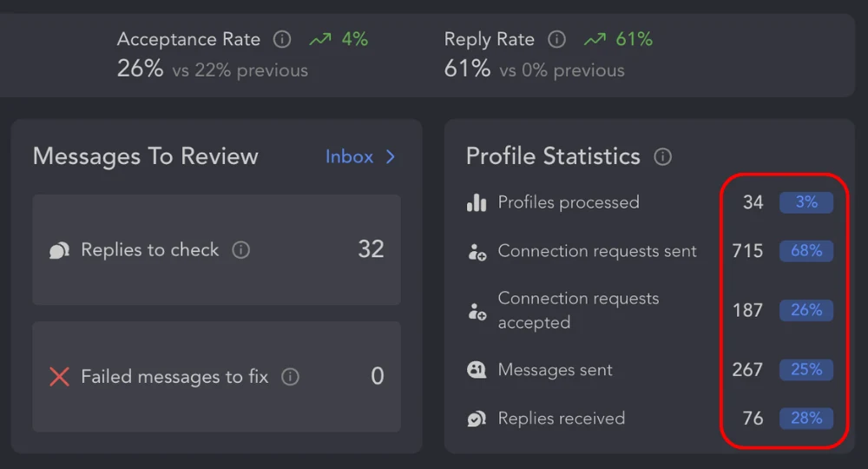Screen dimensions: 868x469
Task: Open the Replies to check info icon
Action: coord(240,250)
